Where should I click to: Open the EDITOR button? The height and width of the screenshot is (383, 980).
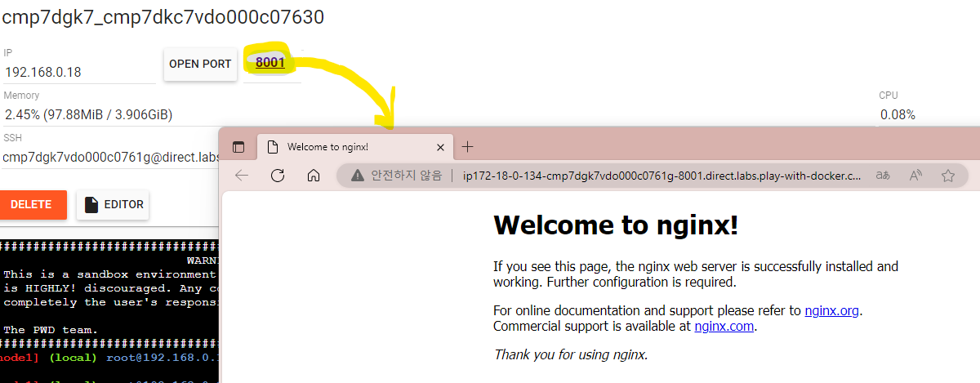tap(113, 205)
